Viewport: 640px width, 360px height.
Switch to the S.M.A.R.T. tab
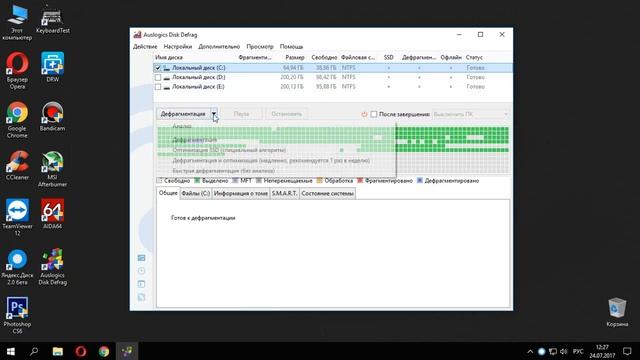coord(284,193)
